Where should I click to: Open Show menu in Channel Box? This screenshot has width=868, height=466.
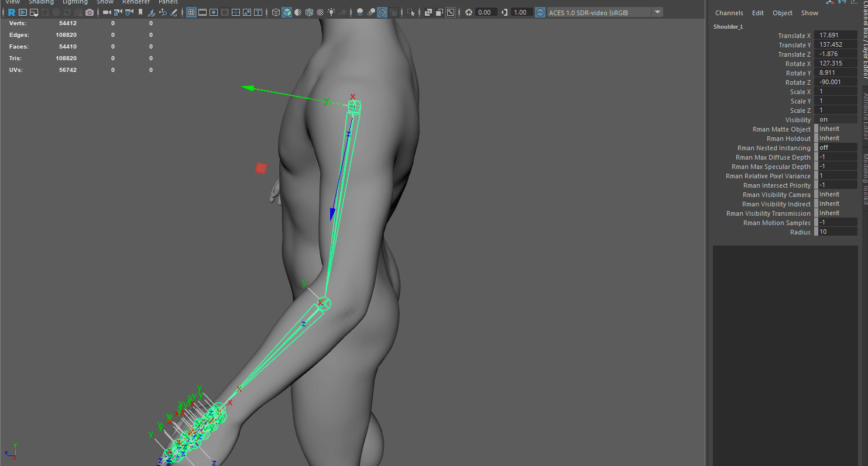[x=809, y=13]
